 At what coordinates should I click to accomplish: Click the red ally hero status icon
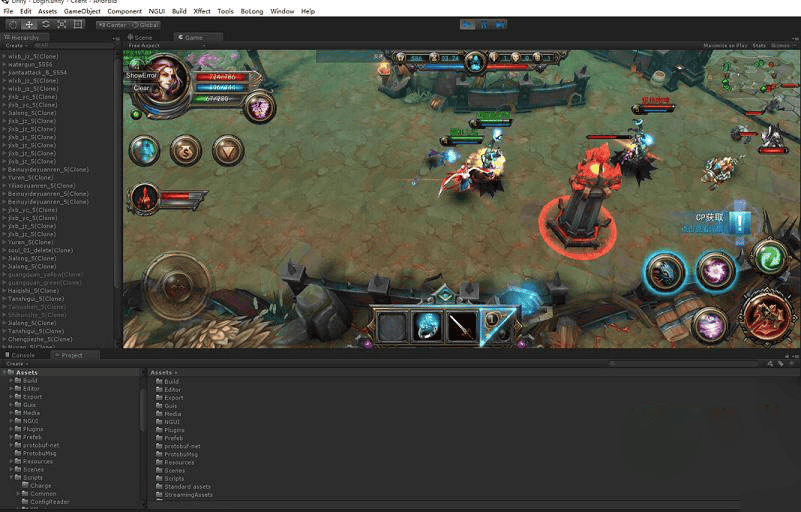point(145,198)
